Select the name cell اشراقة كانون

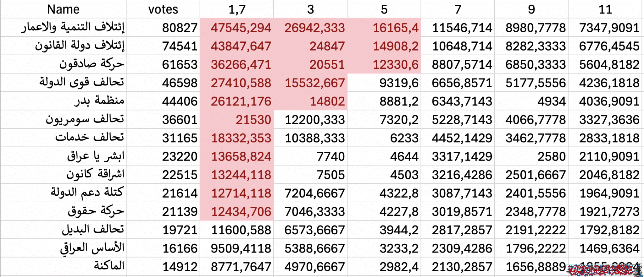[95, 174]
